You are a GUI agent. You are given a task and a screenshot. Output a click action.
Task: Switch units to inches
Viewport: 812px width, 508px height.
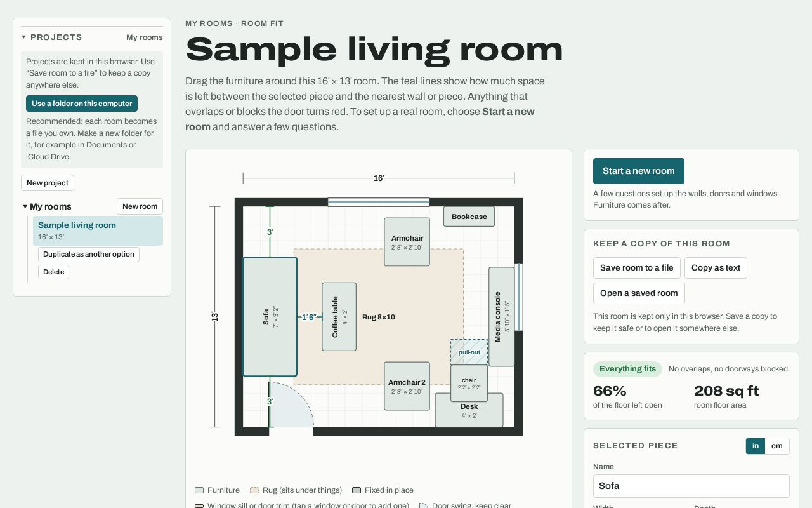pos(756,446)
